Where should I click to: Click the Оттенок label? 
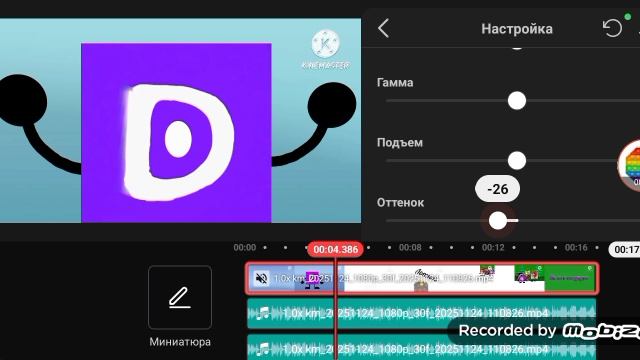pos(400,202)
